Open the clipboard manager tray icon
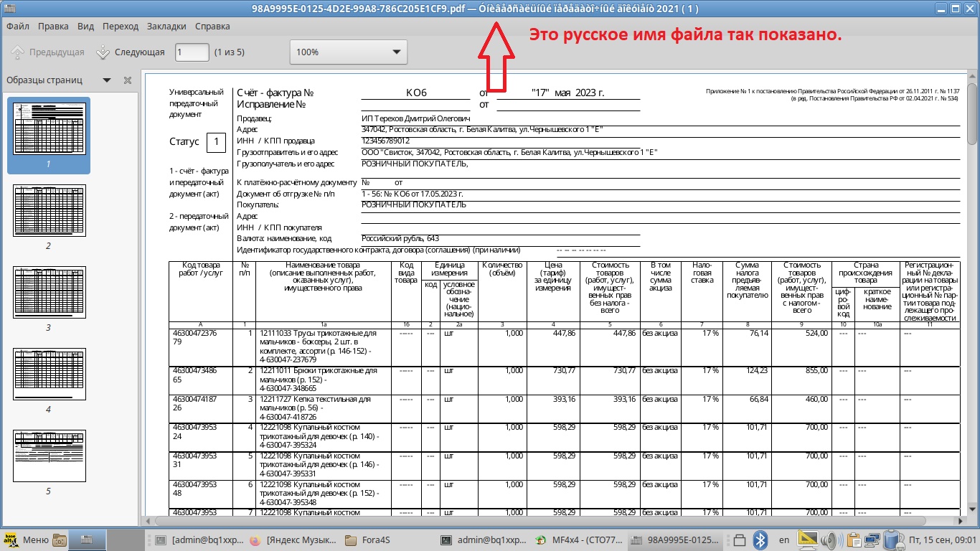Viewport: 980px width, 551px height. click(853, 540)
